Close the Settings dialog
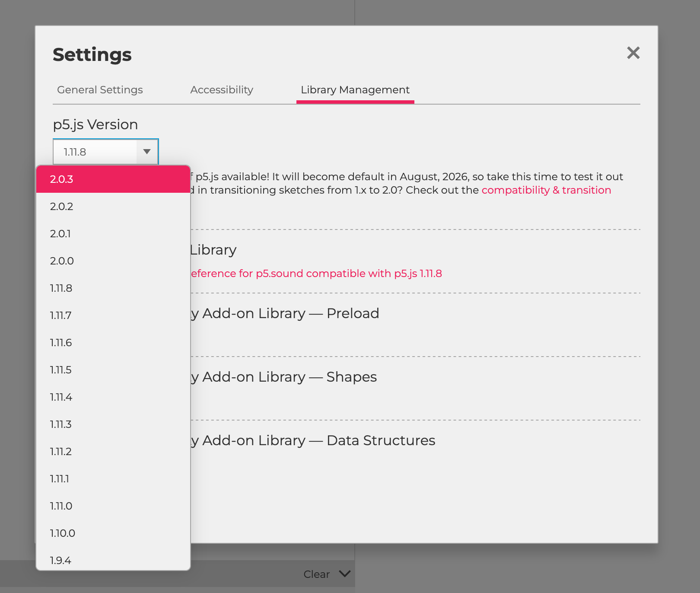This screenshot has height=593, width=700. [x=633, y=53]
